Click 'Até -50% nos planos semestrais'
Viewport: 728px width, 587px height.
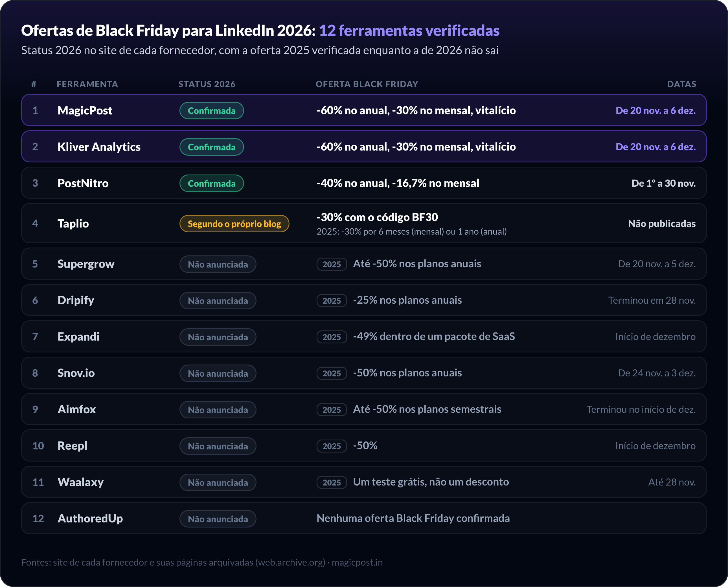click(427, 409)
